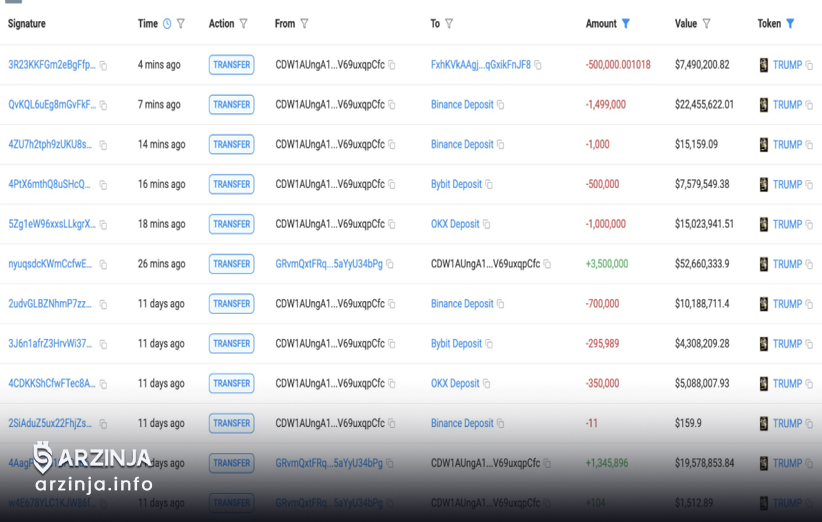Open Bybit Deposit account in 16 mins row

456,184
